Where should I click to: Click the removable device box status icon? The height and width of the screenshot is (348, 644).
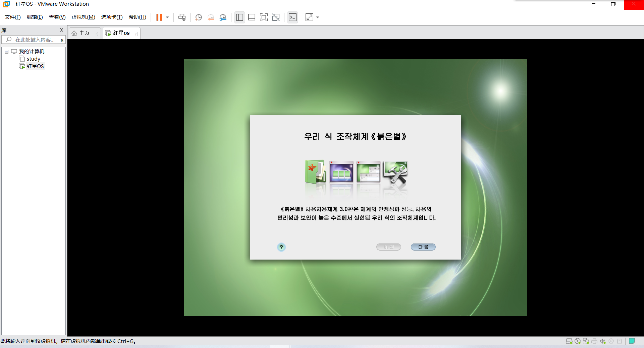[x=620, y=341]
